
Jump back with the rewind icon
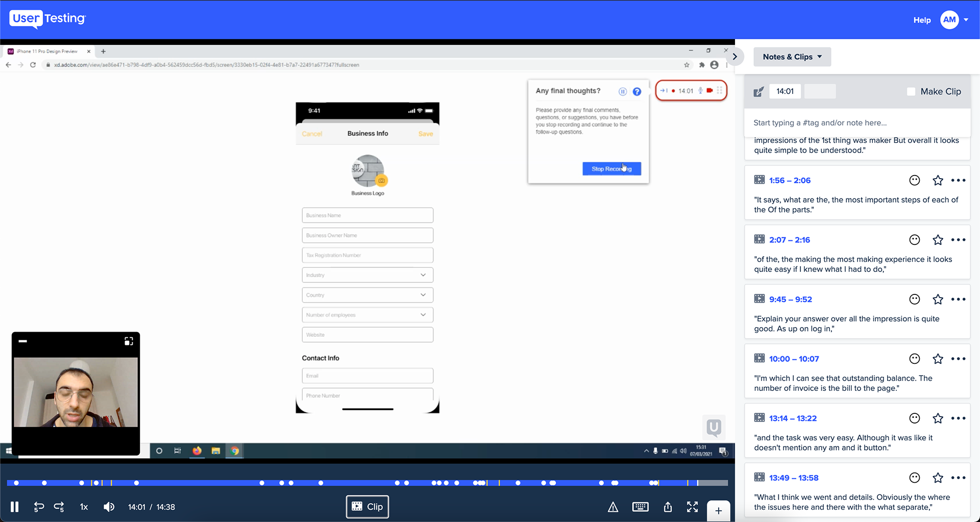39,507
